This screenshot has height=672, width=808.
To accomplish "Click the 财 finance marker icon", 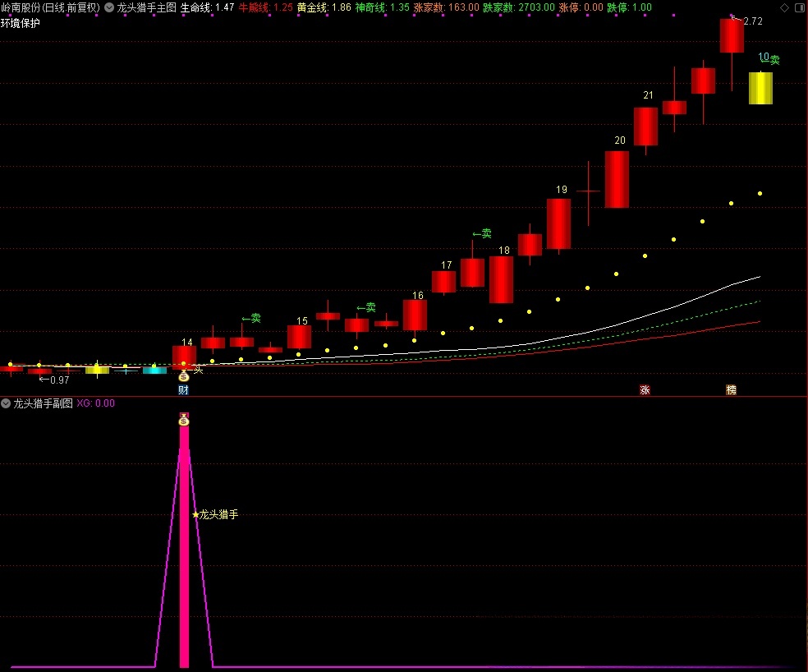I will tap(183, 390).
